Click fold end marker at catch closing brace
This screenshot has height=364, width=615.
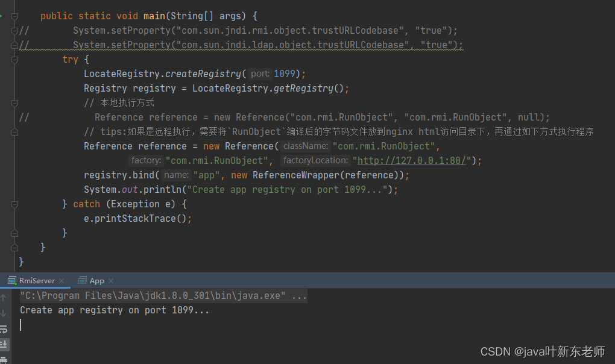click(15, 233)
